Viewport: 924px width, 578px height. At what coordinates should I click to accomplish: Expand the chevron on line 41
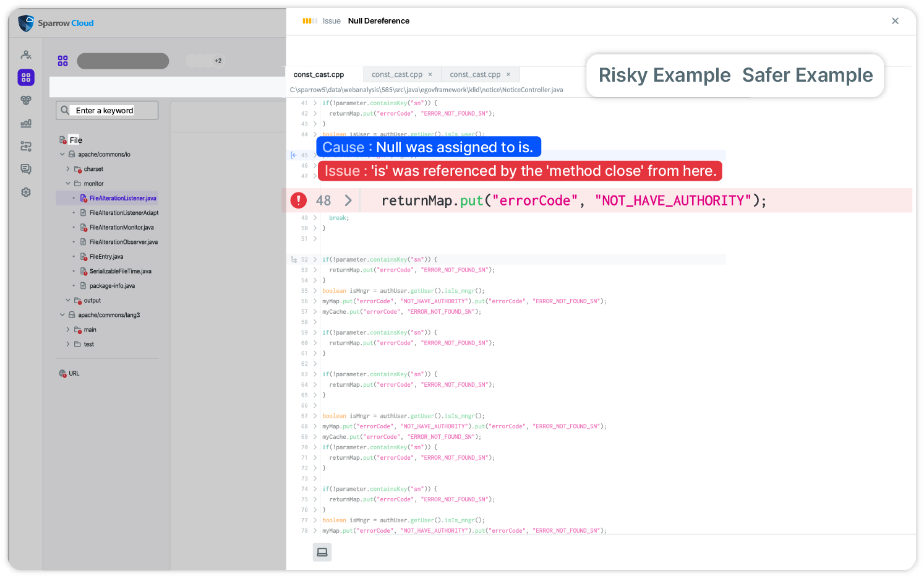click(x=315, y=103)
